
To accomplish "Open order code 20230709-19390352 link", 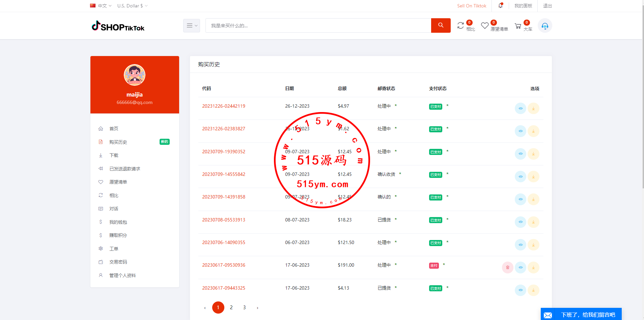I will [224, 152].
